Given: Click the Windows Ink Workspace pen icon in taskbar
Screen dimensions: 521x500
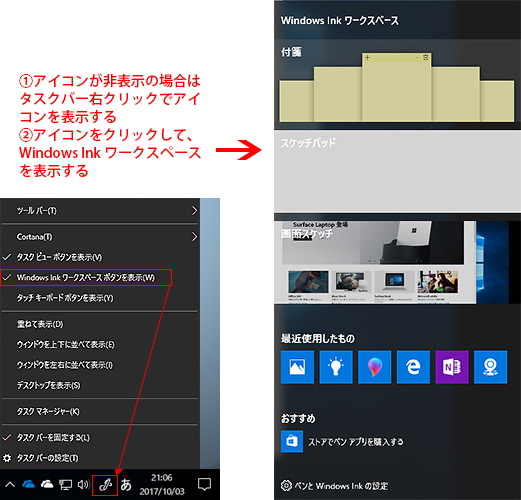Looking at the screenshot, I should [x=105, y=485].
